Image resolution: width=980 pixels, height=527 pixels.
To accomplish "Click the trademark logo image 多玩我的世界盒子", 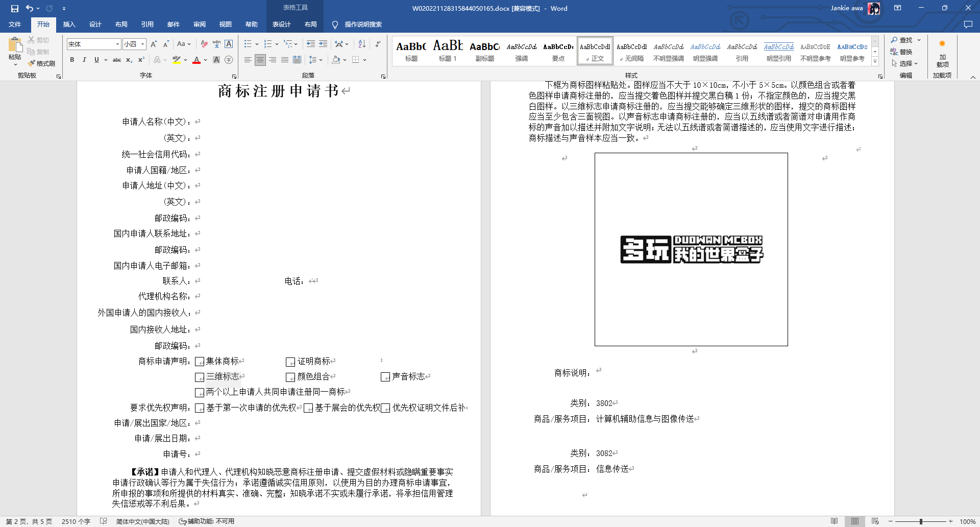I will (692, 249).
